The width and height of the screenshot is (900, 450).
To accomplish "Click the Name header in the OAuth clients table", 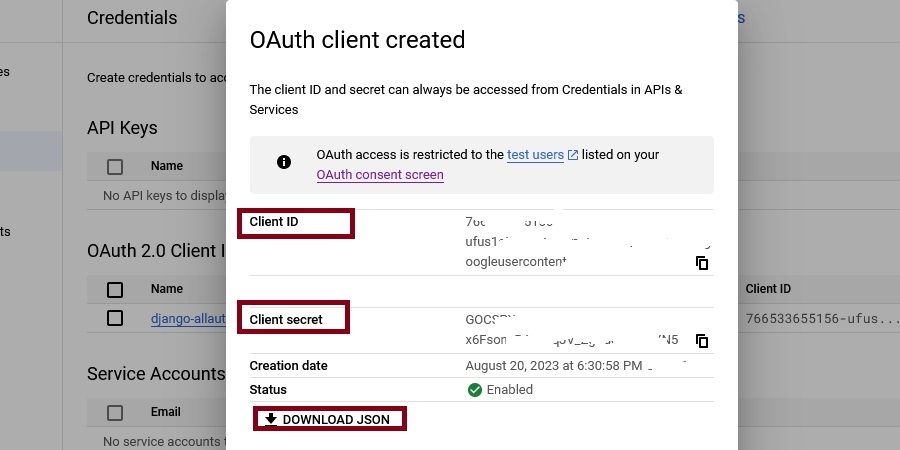I will (x=167, y=289).
